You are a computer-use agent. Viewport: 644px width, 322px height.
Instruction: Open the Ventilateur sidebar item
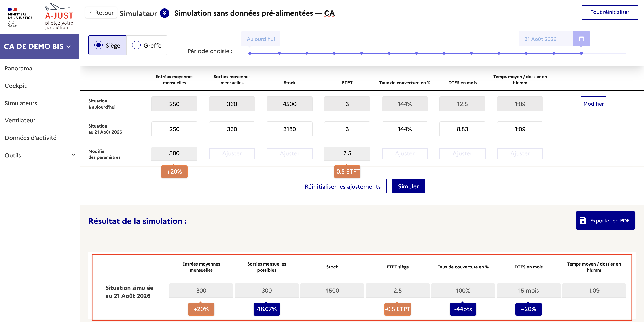tap(20, 120)
